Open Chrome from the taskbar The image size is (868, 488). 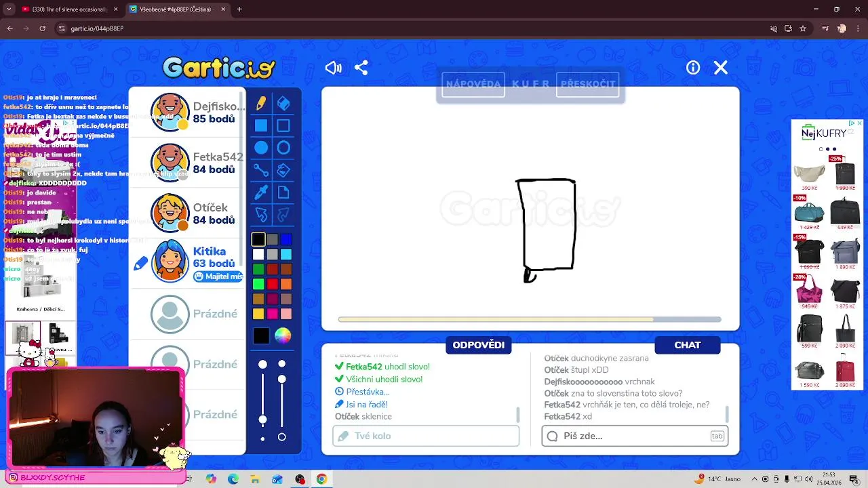coord(321,479)
